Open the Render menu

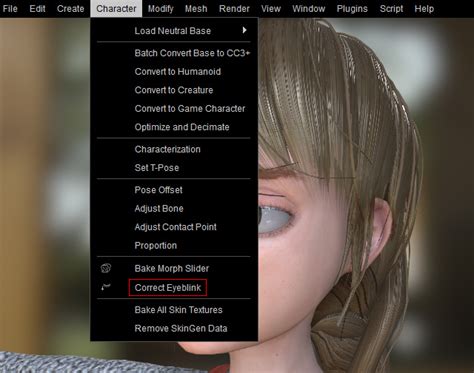(234, 8)
